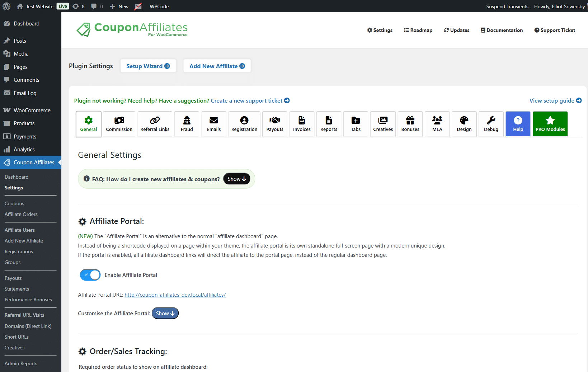Open Affiliate Users submenu item

pos(20,230)
